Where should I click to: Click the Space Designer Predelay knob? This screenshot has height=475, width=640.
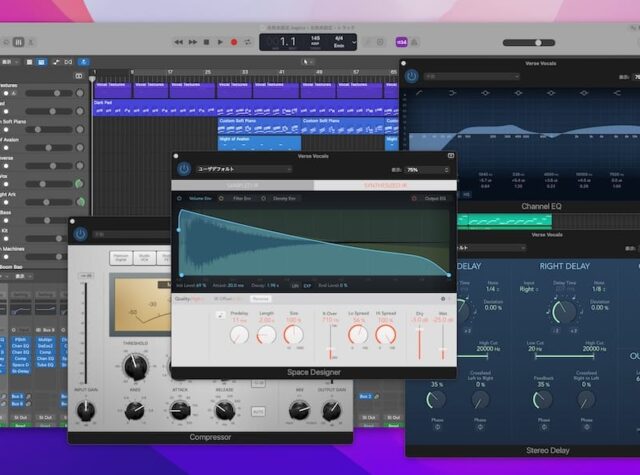click(239, 335)
